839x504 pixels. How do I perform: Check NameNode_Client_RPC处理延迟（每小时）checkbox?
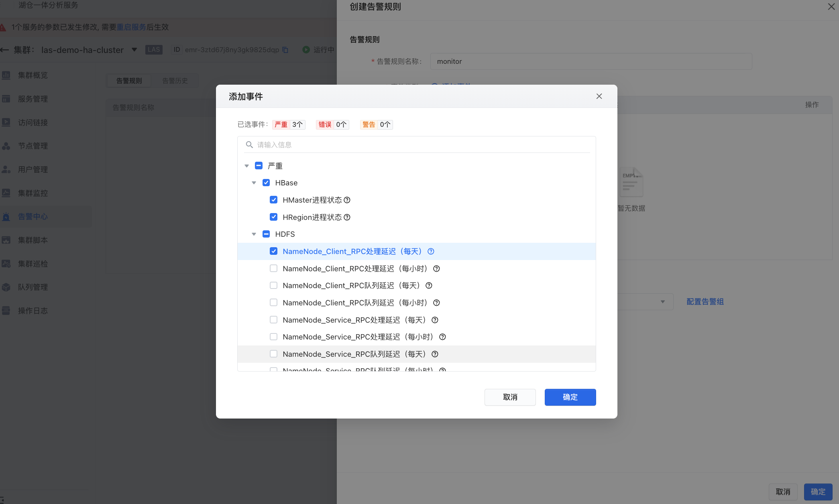coord(273,268)
